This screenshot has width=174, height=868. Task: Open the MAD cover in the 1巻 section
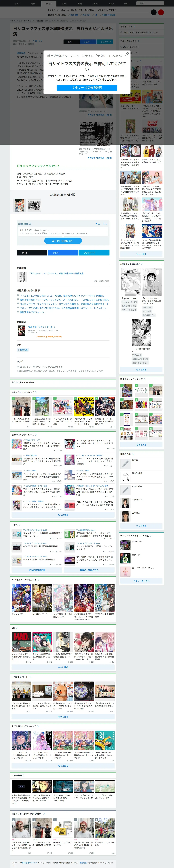pyautogui.click(x=21, y=642)
